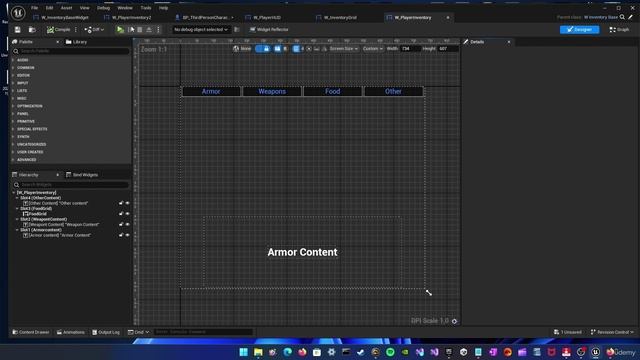The width and height of the screenshot is (640, 360).
Task: Switch to BP_ThirdPersonCharacter tab
Action: (204, 18)
